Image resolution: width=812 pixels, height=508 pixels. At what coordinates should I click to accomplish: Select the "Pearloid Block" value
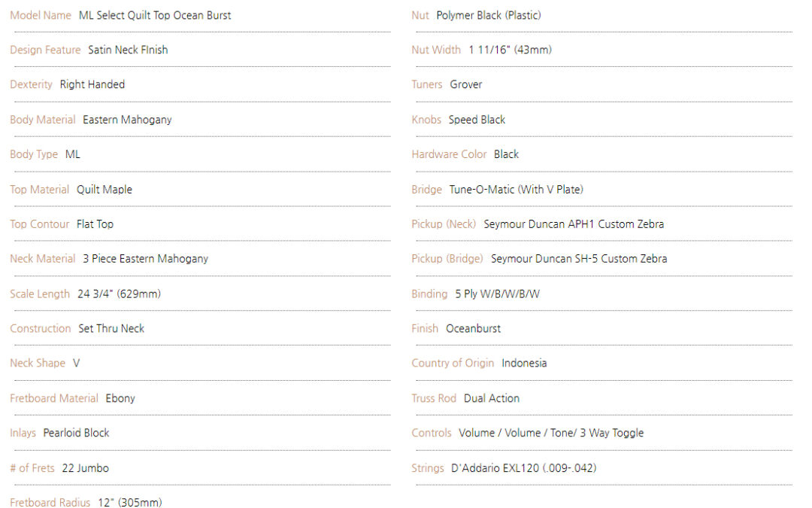point(76,433)
